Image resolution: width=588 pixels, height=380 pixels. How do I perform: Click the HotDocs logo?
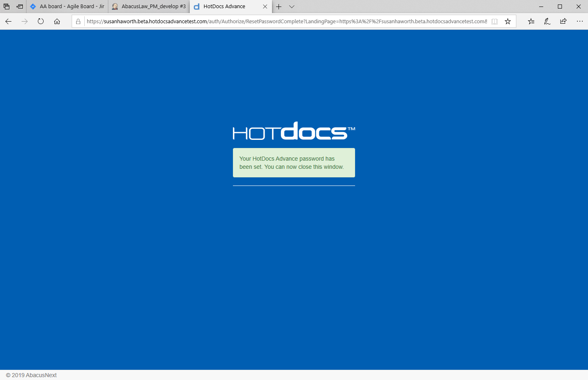click(x=294, y=131)
